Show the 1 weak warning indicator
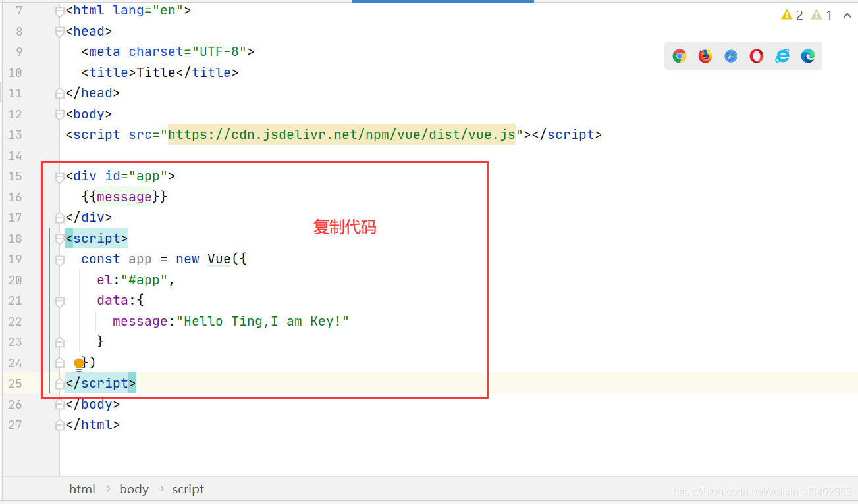Image resolution: width=858 pixels, height=504 pixels. (822, 15)
